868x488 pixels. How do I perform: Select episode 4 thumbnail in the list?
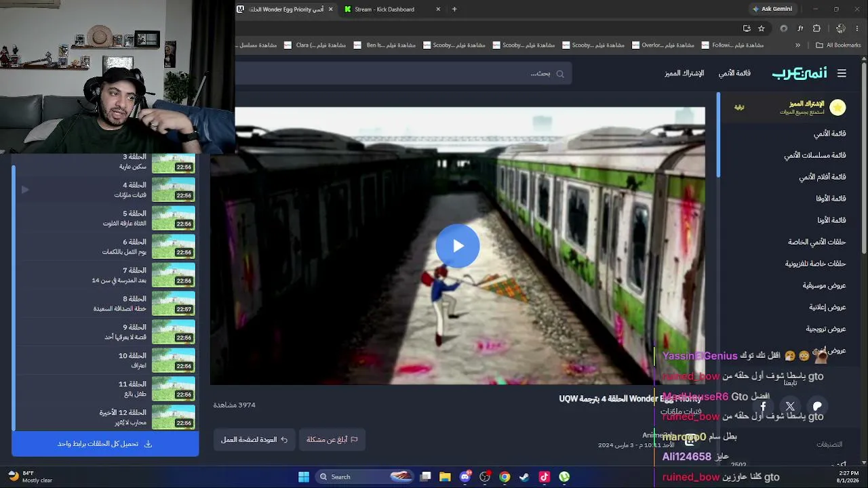pos(174,190)
